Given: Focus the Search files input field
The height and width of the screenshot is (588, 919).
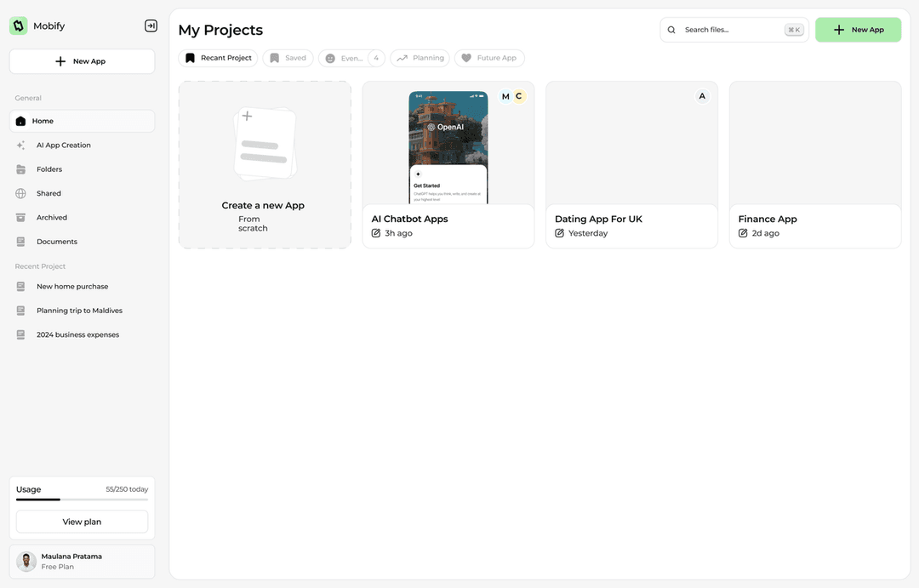Looking at the screenshot, I should click(x=730, y=30).
